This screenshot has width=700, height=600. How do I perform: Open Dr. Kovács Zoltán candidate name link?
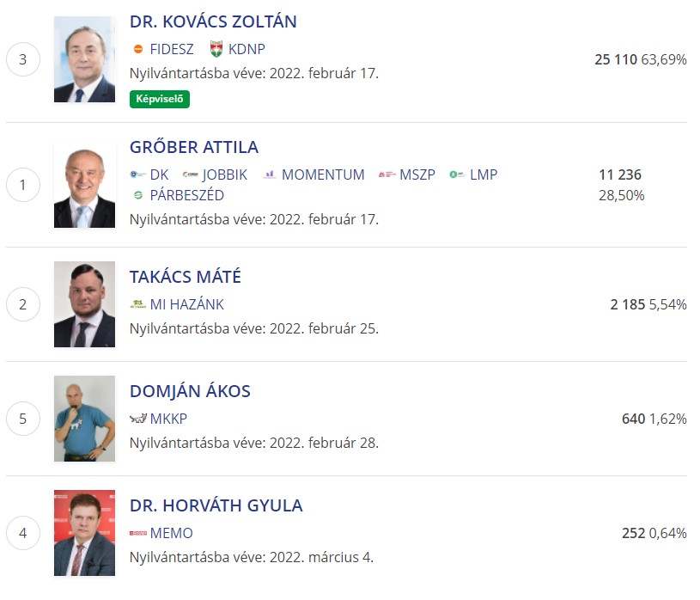coord(213,21)
